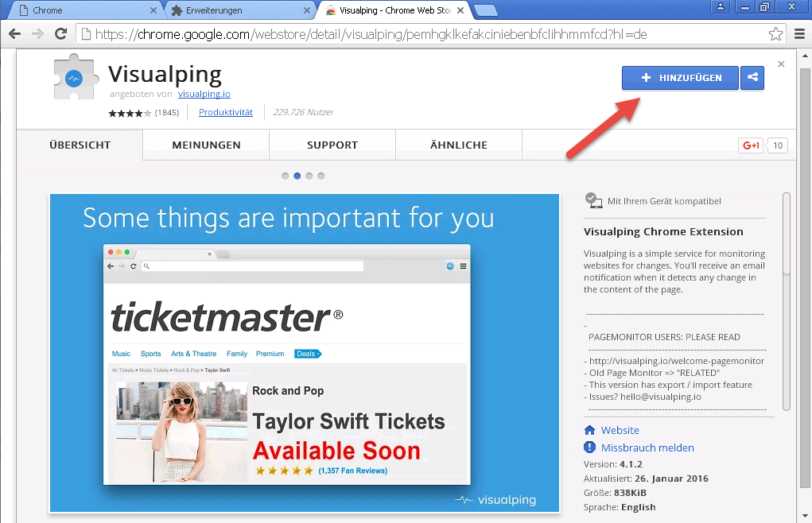Open the Produktivität category link
The image size is (812, 523).
click(226, 112)
